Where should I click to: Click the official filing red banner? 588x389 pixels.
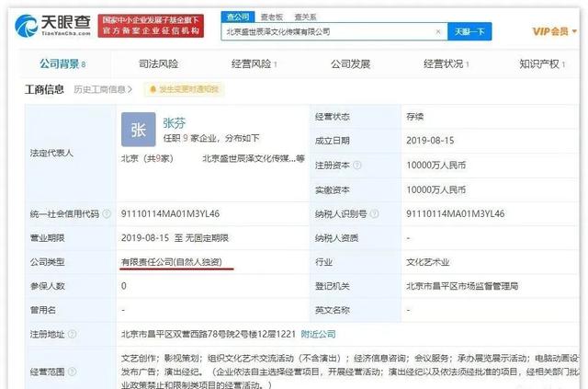pyautogui.click(x=151, y=26)
